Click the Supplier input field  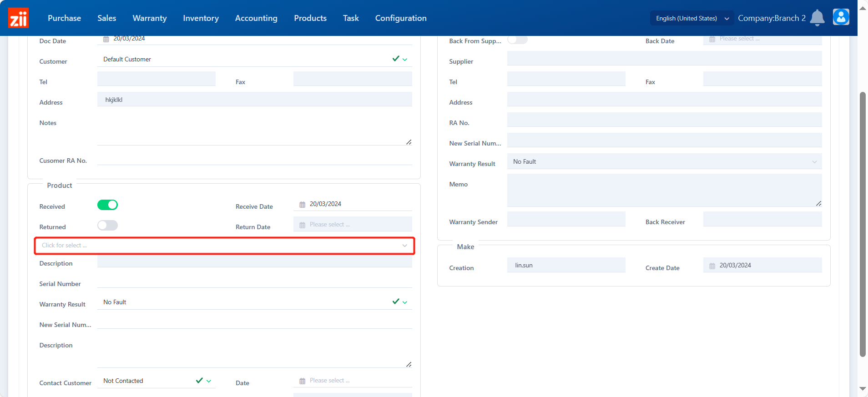664,58
